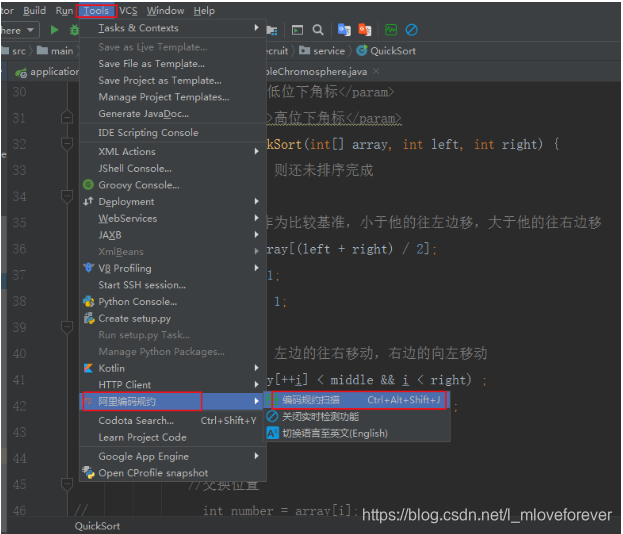The height and width of the screenshot is (534, 623).
Task: Expand the WebServices submenu
Action: [173, 218]
